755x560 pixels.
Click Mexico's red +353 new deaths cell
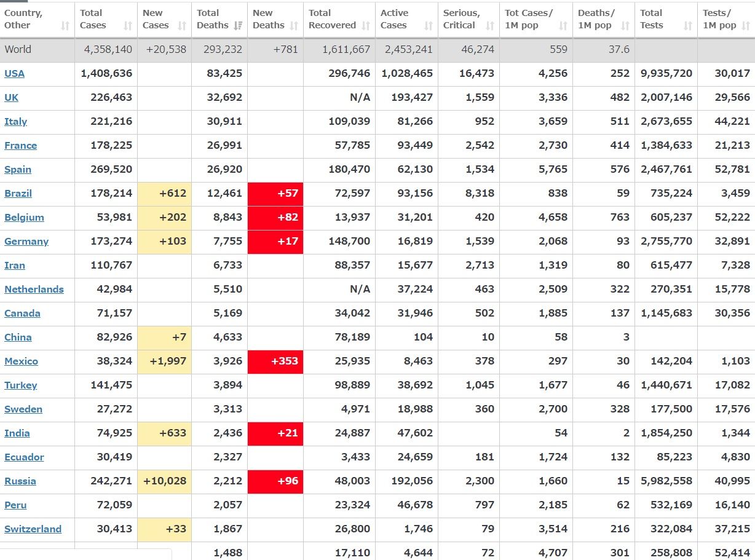pos(275,361)
